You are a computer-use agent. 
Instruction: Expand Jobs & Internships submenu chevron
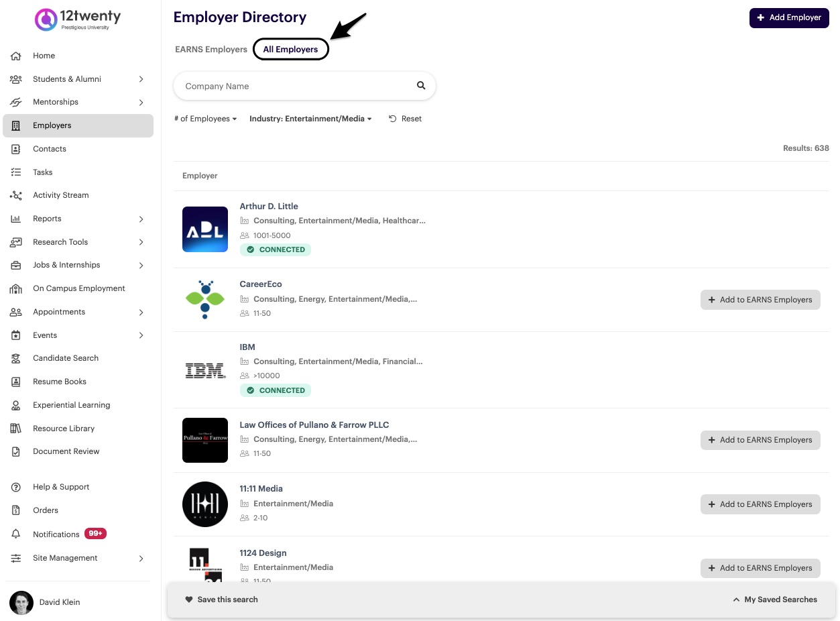point(141,266)
